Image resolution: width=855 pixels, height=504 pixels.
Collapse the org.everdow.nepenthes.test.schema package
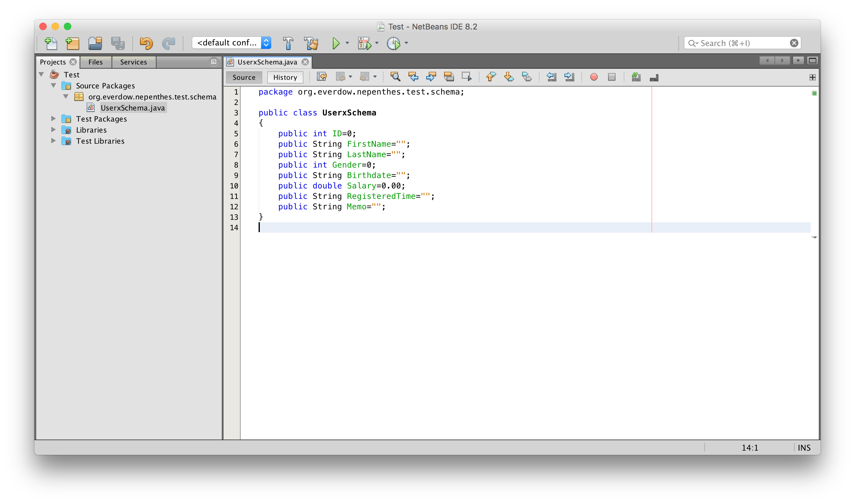point(66,96)
